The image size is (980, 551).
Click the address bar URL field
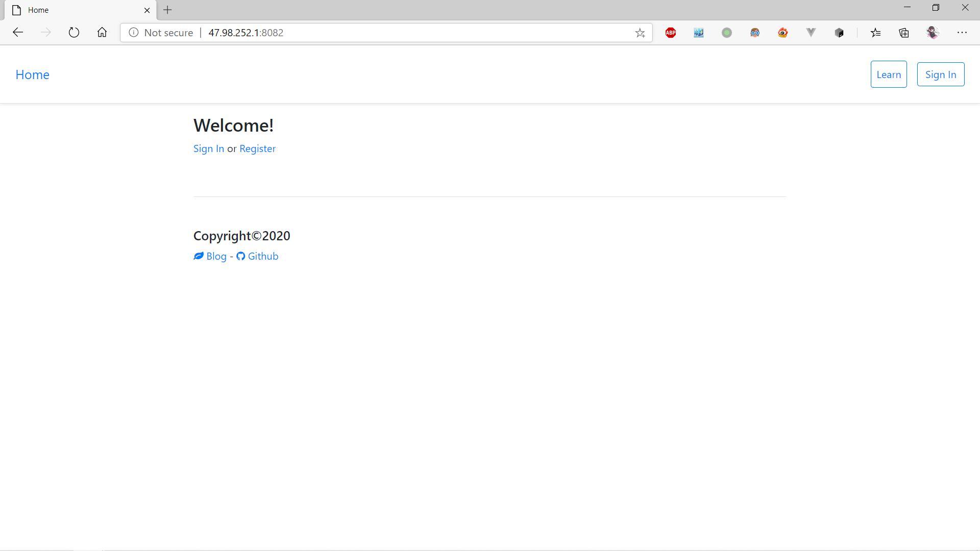(408, 33)
